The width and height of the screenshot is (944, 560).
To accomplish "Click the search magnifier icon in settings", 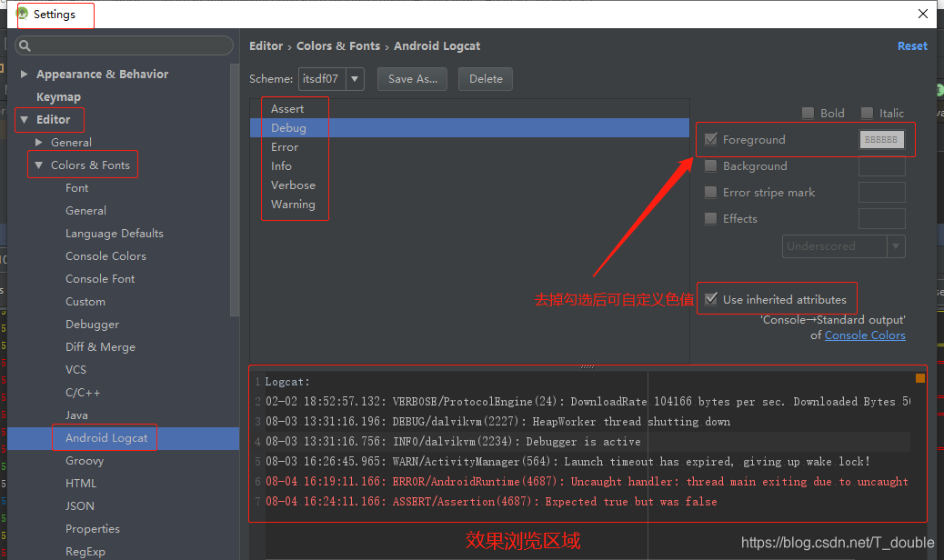I will click(x=25, y=45).
